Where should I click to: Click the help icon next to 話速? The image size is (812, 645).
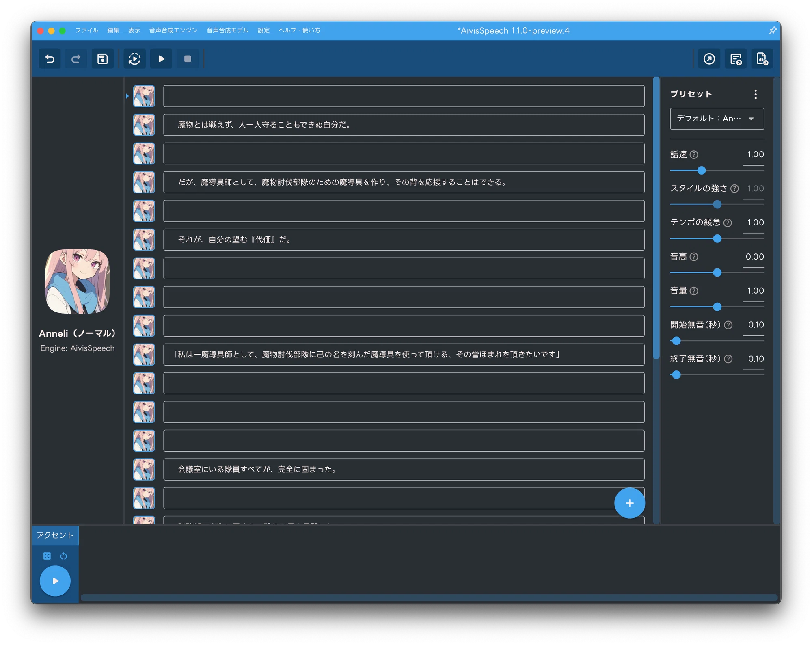(x=694, y=154)
